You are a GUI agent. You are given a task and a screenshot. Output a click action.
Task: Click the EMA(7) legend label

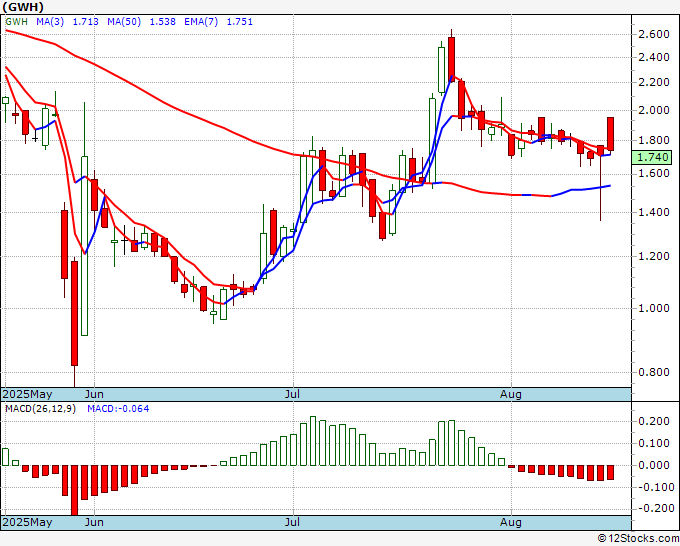point(201,22)
